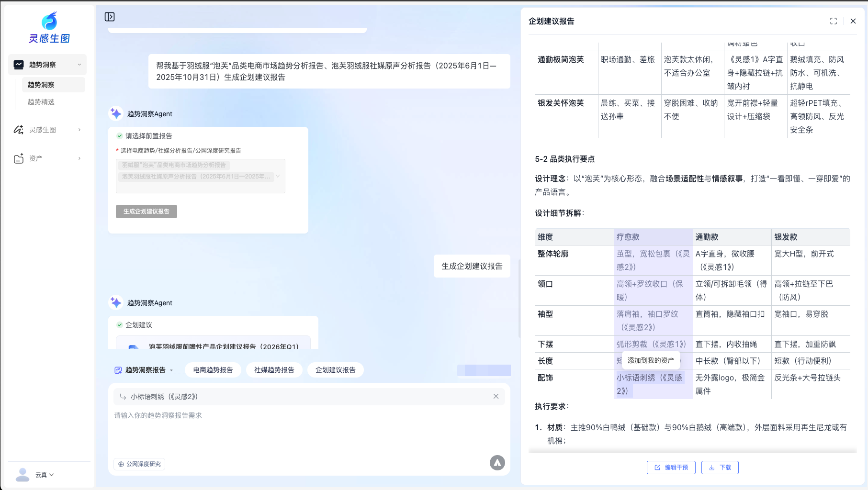Send the message with the arrow button
The image size is (868, 490).
click(497, 463)
